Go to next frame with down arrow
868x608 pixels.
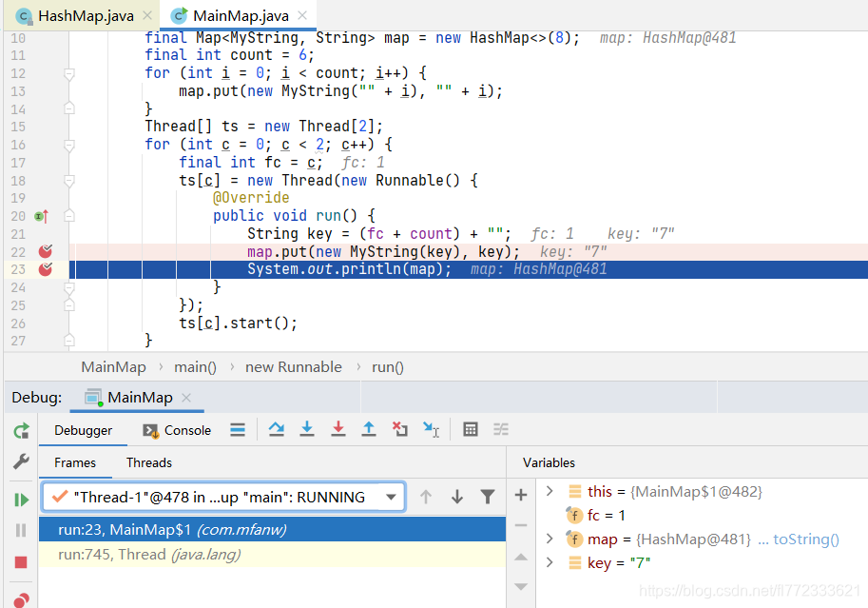click(456, 497)
